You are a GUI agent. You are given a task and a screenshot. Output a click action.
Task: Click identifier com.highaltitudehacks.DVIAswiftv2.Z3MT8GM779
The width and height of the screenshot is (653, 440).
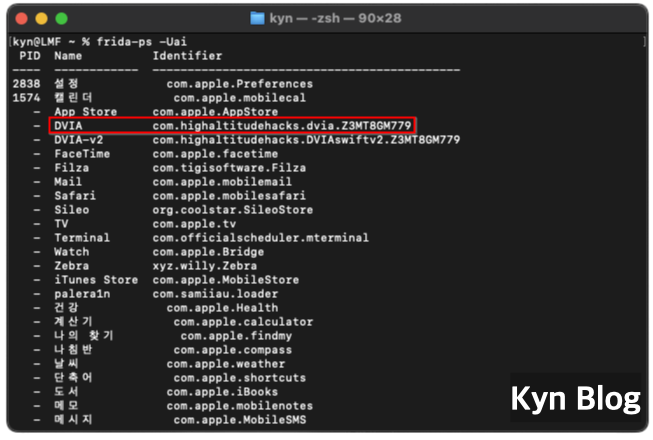pos(306,140)
